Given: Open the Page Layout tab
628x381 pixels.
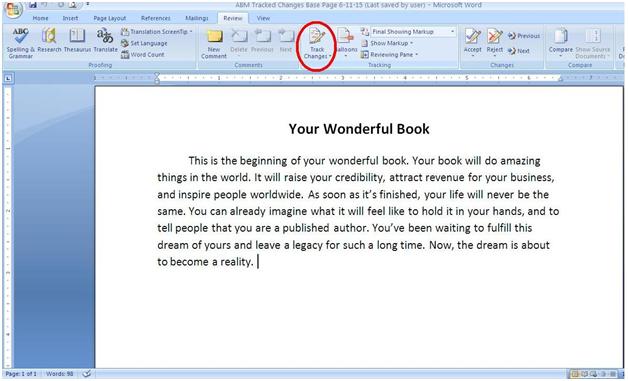Looking at the screenshot, I should [109, 18].
